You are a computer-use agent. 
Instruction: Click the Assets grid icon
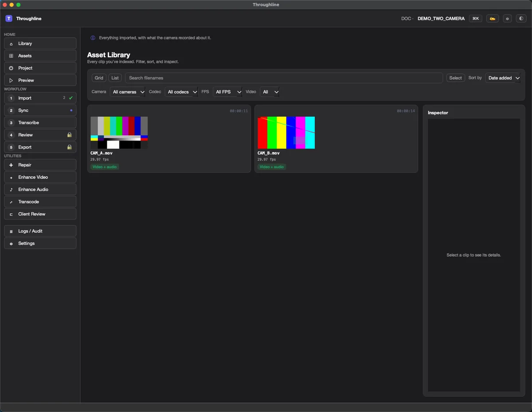11,56
